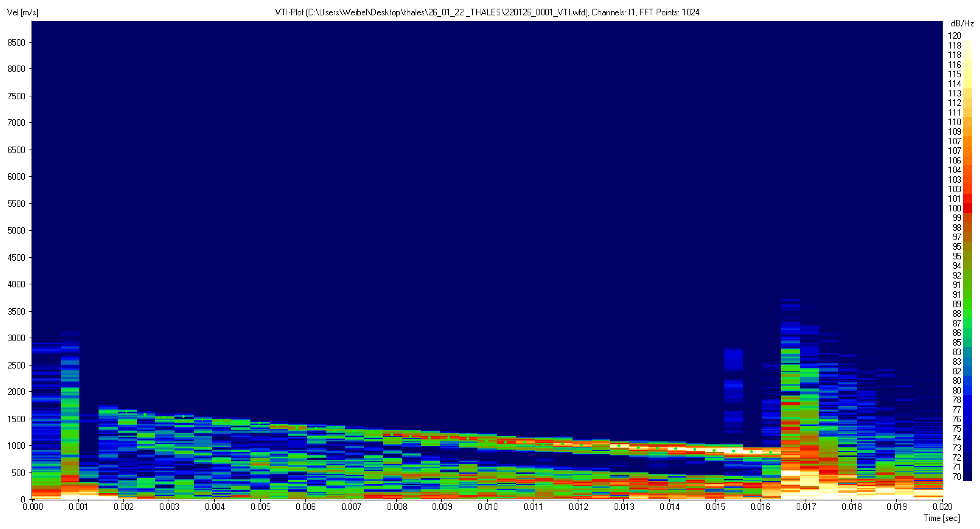The width and height of the screenshot is (980, 529).
Task: Pick the green 89 dB color swatch
Action: (968, 304)
